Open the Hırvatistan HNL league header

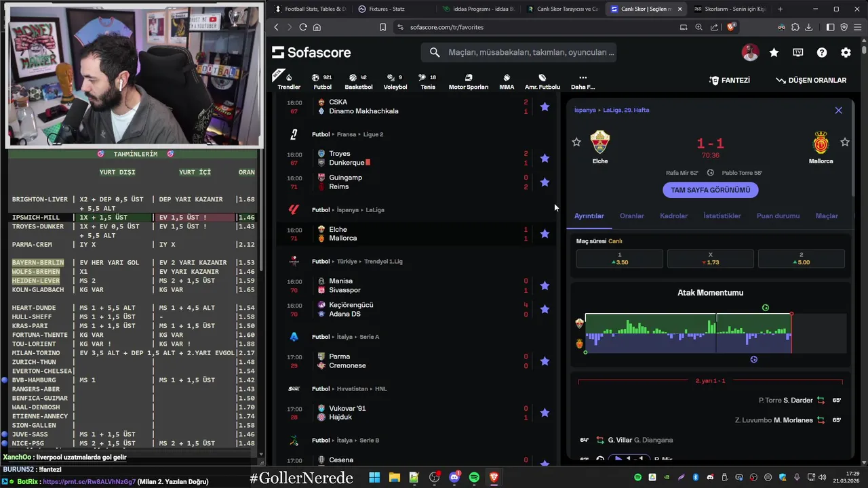[x=349, y=388]
